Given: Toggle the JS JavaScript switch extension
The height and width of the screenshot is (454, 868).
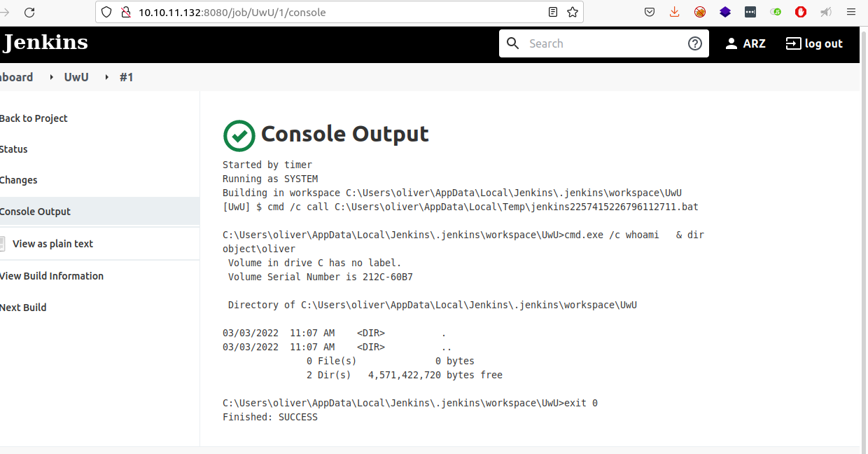Looking at the screenshot, I should (776, 12).
